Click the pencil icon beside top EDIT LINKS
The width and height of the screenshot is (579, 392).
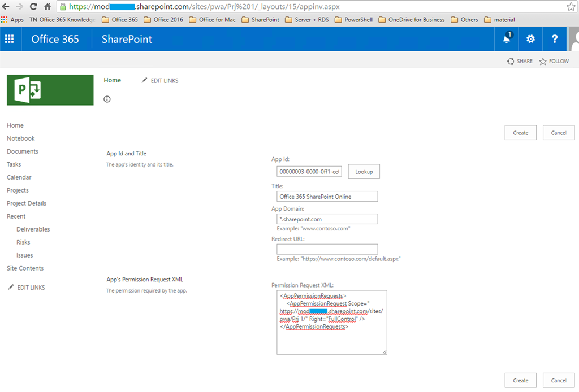click(144, 80)
